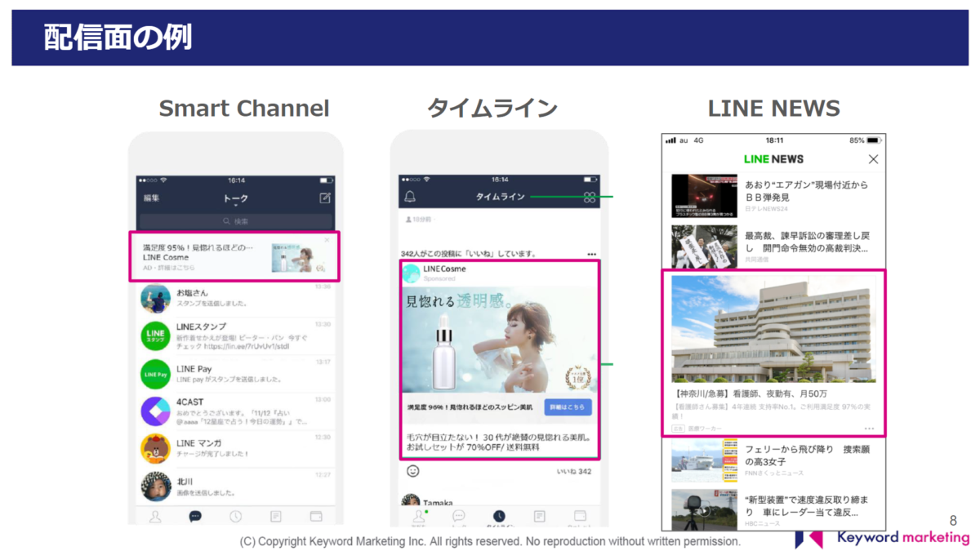Open the LINEスタンプ green avatar

coord(155,336)
